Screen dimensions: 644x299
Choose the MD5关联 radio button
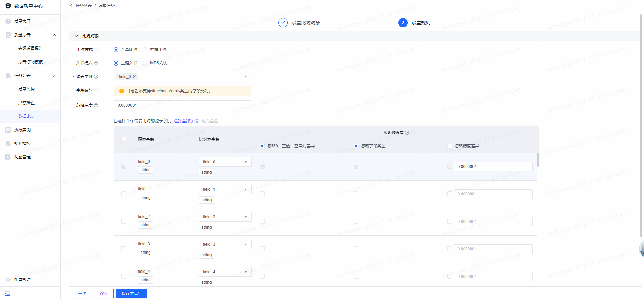coord(145,63)
